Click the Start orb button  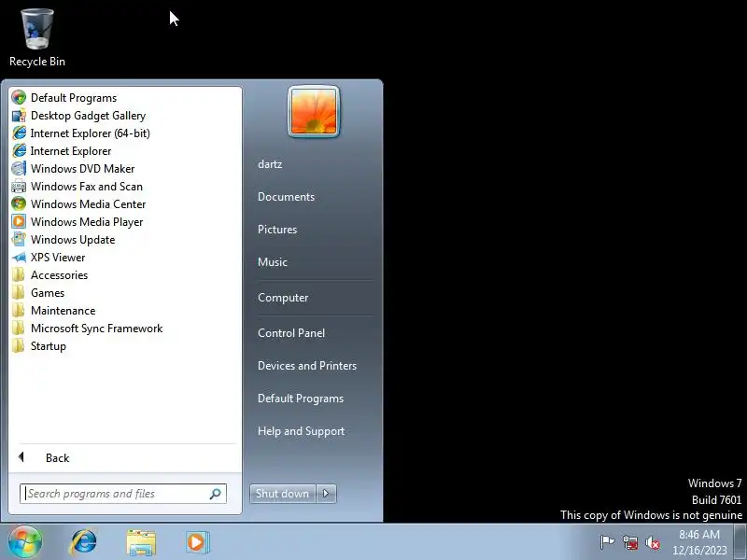[25, 542]
